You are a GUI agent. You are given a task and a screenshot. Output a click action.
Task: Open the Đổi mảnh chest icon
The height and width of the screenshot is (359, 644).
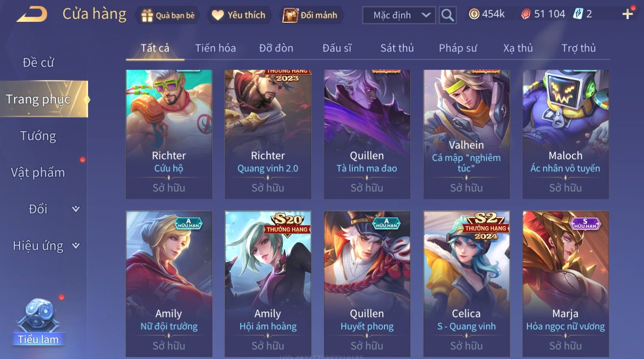290,15
